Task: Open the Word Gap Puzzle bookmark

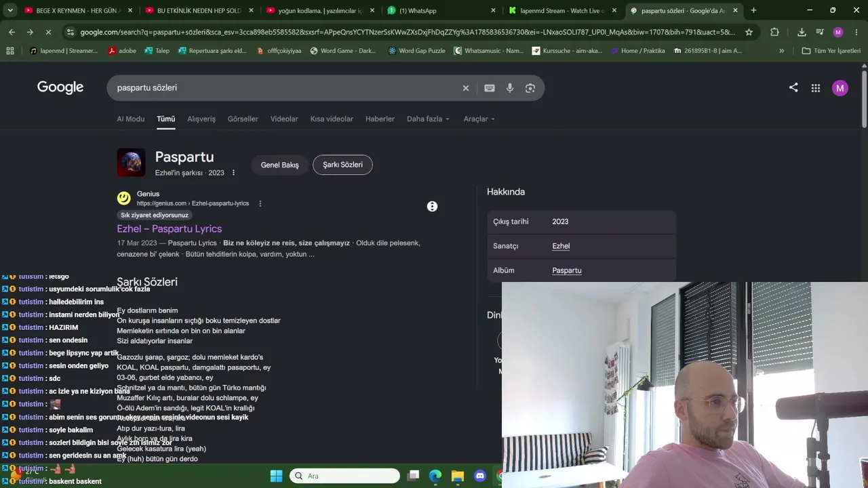Action: pos(416,51)
